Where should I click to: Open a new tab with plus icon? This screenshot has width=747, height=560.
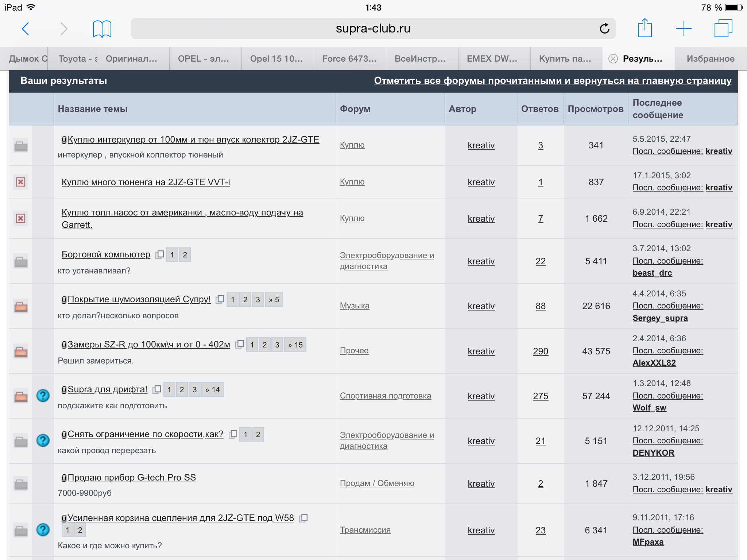click(x=684, y=28)
